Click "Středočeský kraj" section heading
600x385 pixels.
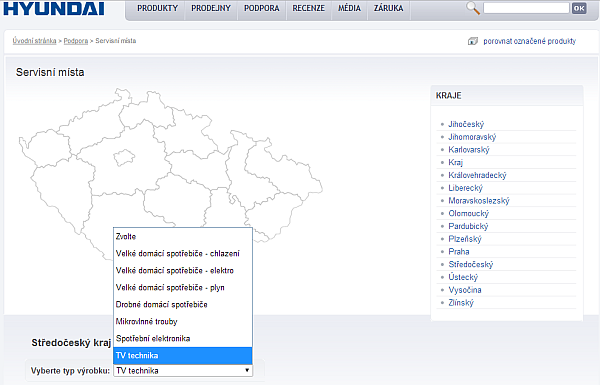(x=71, y=343)
